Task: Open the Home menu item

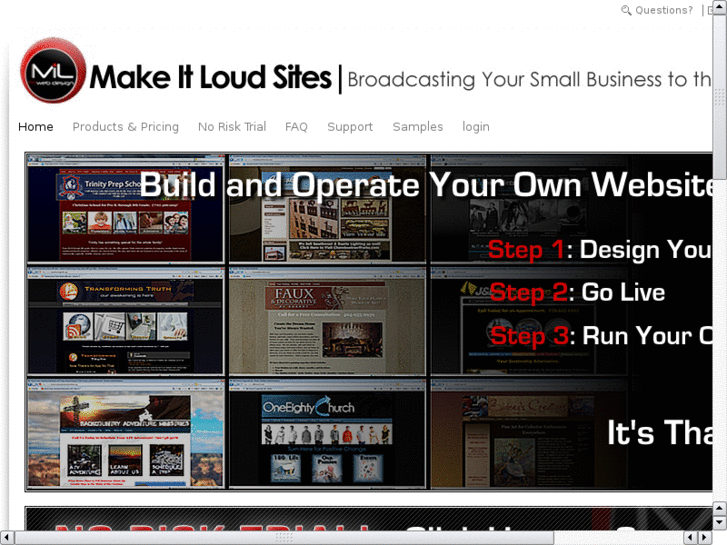Action: pyautogui.click(x=36, y=127)
